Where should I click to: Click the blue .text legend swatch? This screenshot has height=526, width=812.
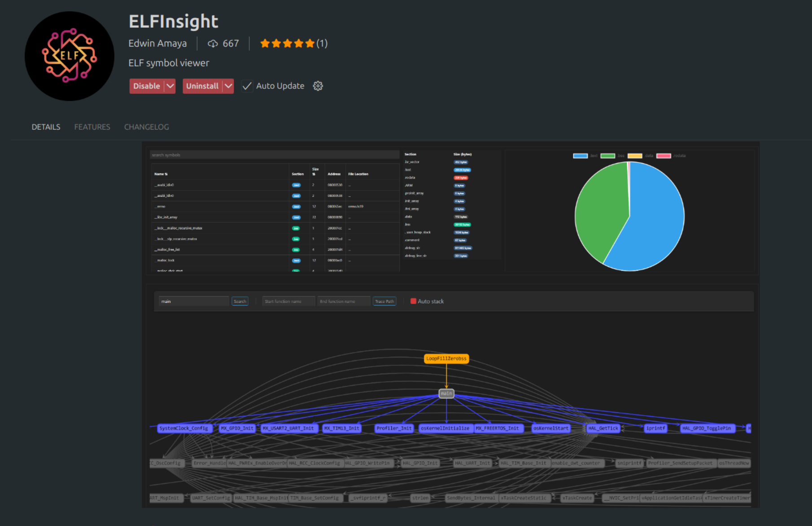point(580,156)
